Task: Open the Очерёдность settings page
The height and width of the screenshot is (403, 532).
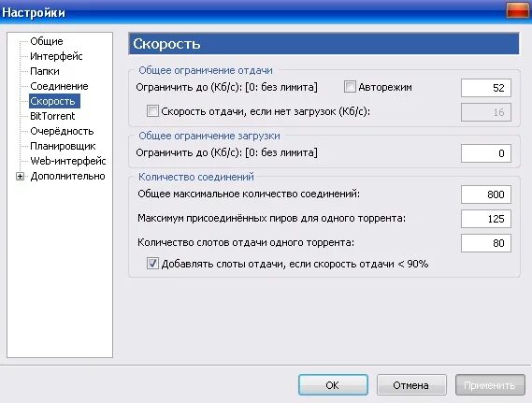Action: pyautogui.click(x=62, y=131)
